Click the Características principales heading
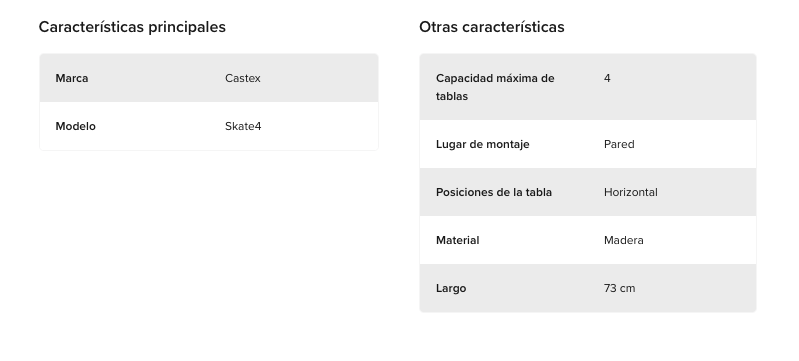 [132, 27]
